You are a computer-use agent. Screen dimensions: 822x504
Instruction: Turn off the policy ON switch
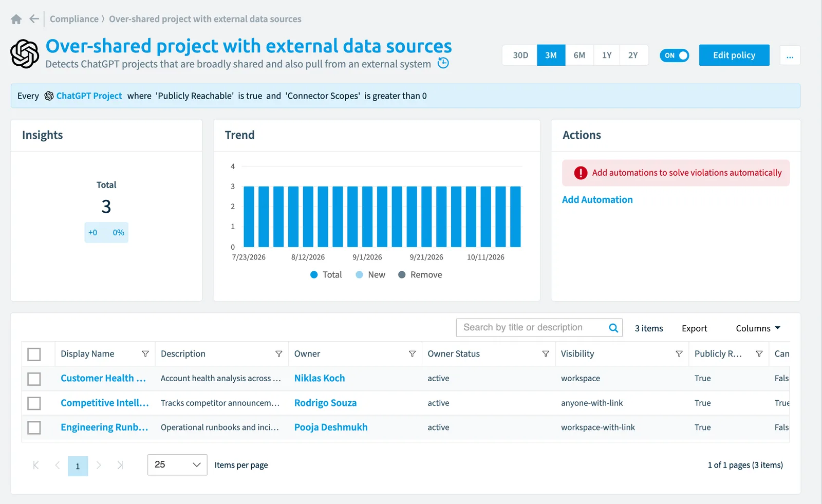pyautogui.click(x=675, y=55)
